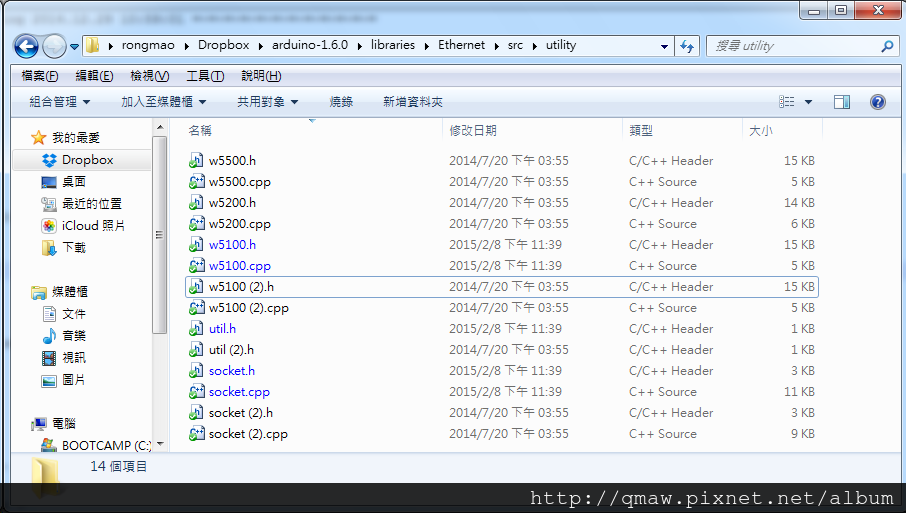The height and width of the screenshot is (513, 906).
Task: Click the w5500.cpp file icon
Action: pos(196,181)
